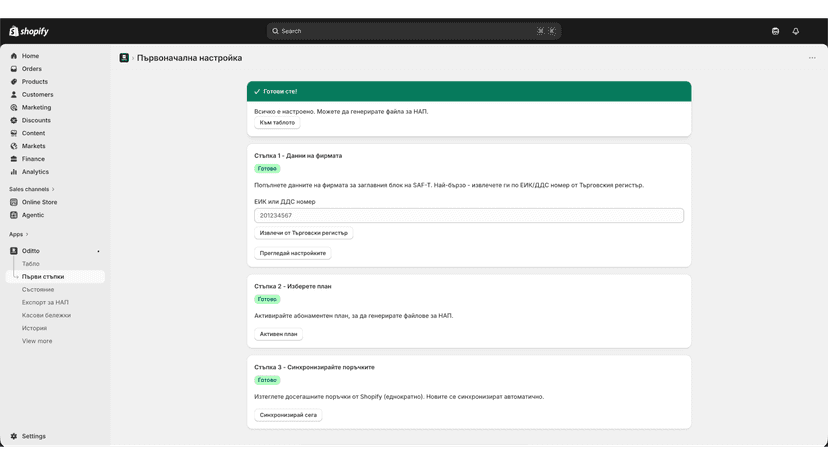828x466 pixels.
Task: Open the Home icon in sidebar
Action: click(14, 56)
